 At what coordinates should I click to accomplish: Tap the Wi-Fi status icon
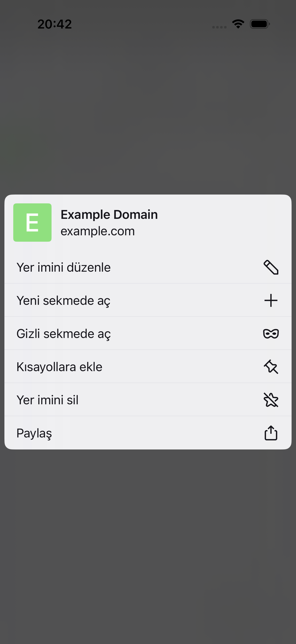[238, 24]
